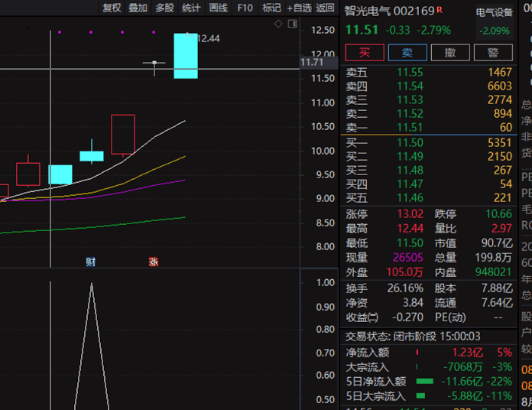This screenshot has height=410, width=532.
Task: Select the 卖三 price 11.53
Action: point(410,99)
